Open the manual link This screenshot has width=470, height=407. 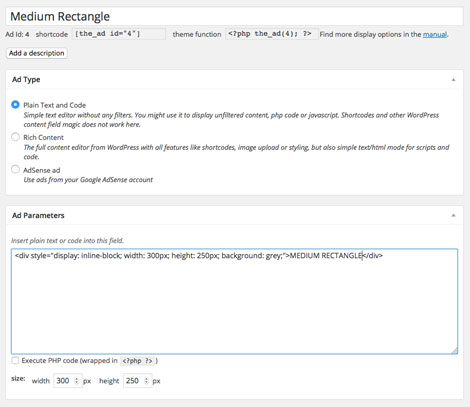point(435,34)
